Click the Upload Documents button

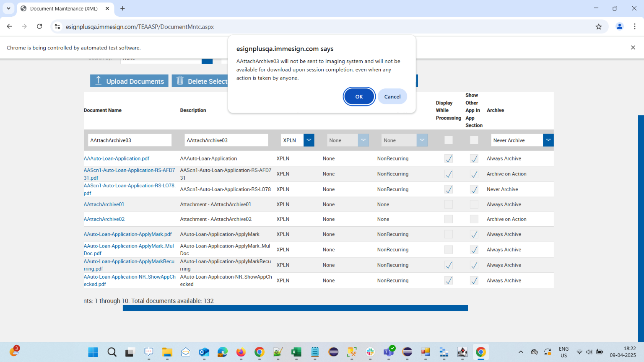pos(129,81)
